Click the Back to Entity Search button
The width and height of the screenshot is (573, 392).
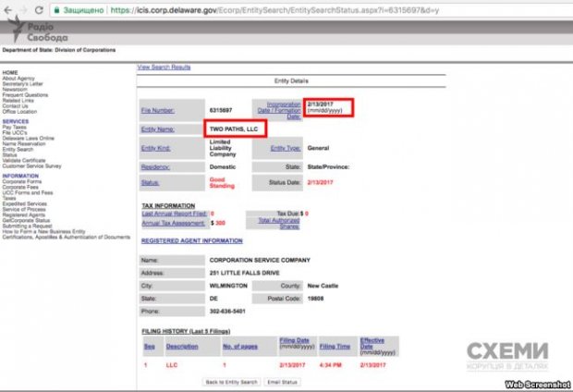click(230, 382)
